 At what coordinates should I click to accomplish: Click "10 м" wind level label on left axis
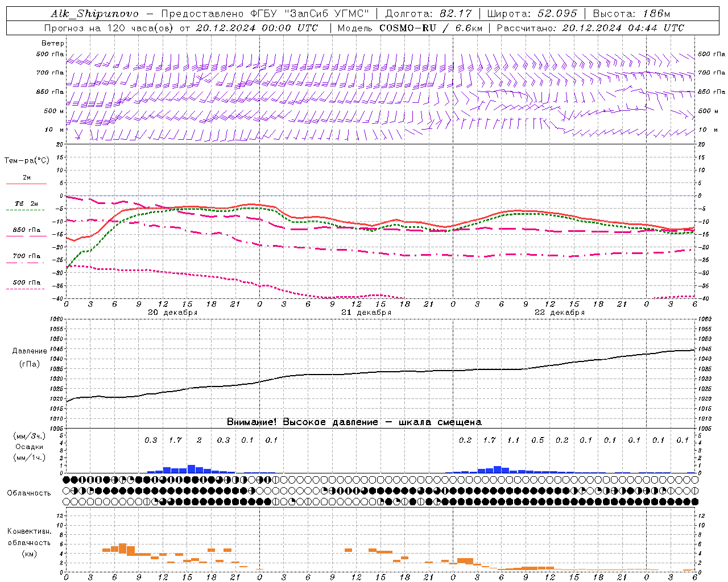pos(55,130)
